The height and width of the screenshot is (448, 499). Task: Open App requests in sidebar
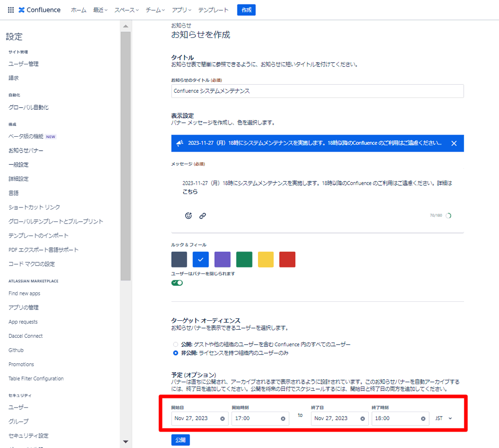click(x=23, y=322)
